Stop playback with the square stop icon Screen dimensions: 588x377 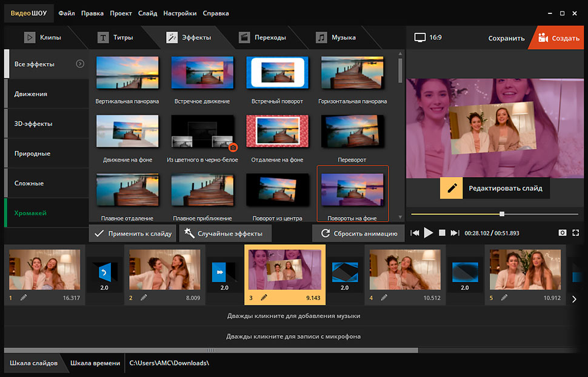[x=442, y=233]
